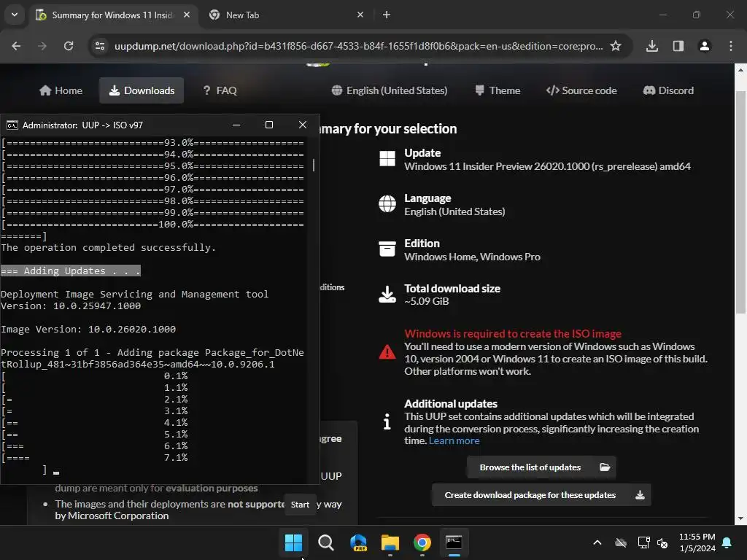Click the Learn more link

[x=454, y=440]
